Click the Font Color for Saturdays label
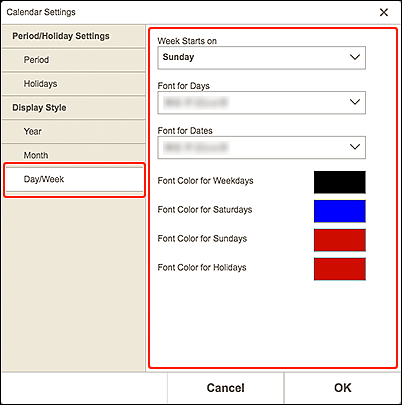402x405 pixels. [x=205, y=210]
